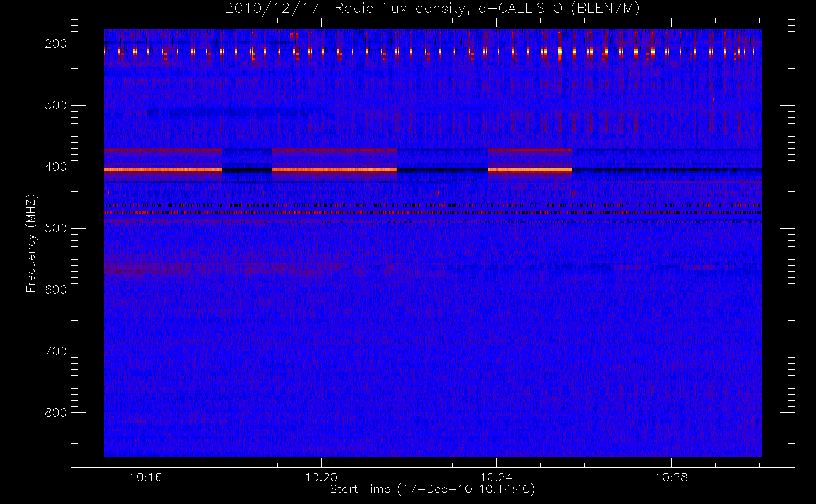Click the 700 frequency tick label

click(56, 351)
